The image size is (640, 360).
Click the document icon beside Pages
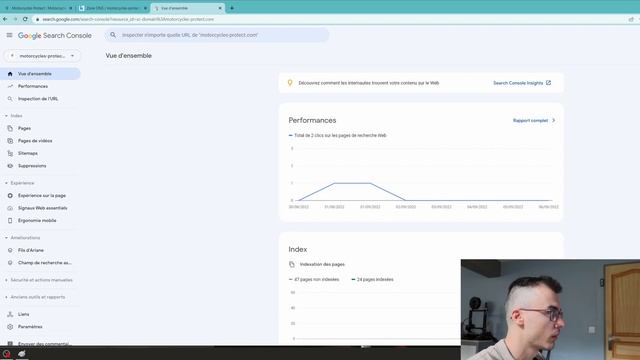(x=10, y=128)
